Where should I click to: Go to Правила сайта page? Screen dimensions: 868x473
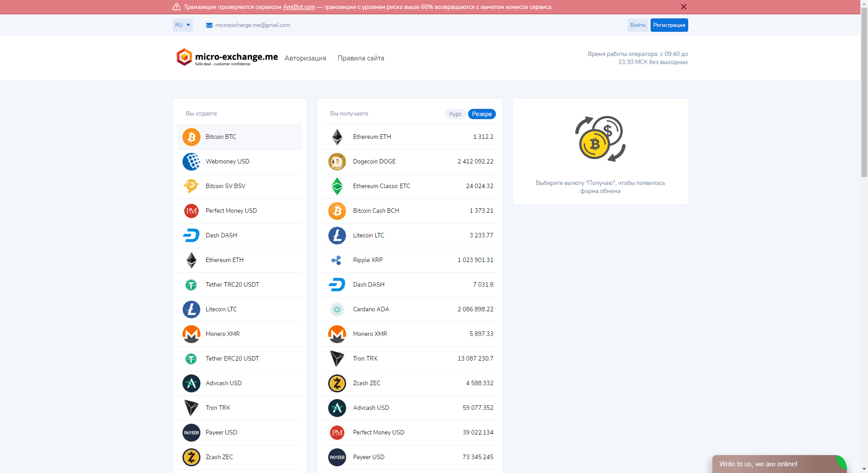point(360,58)
